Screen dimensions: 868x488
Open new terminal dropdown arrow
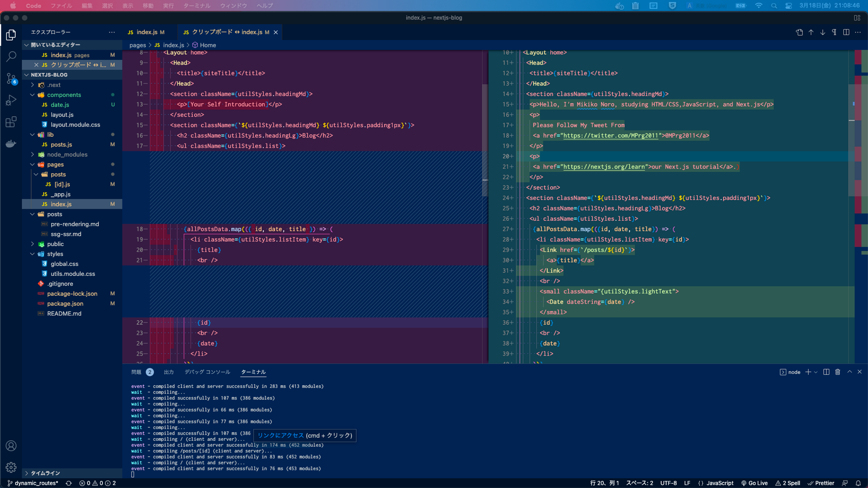(x=816, y=372)
